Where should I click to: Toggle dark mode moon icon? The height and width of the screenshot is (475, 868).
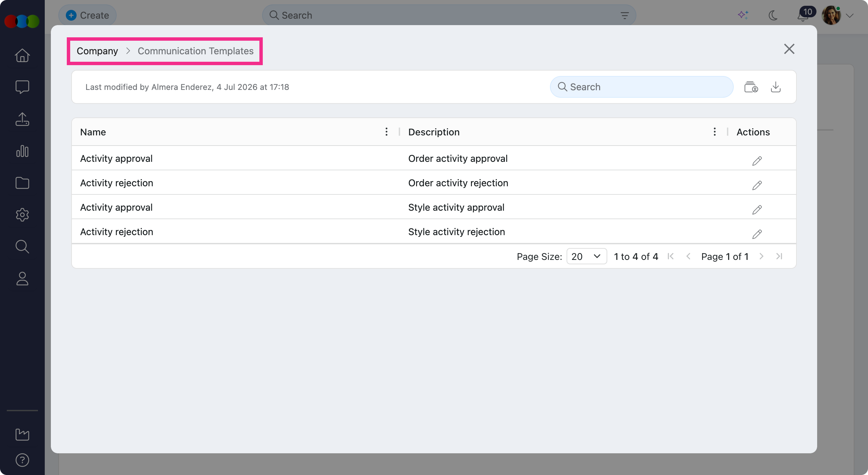pos(773,15)
